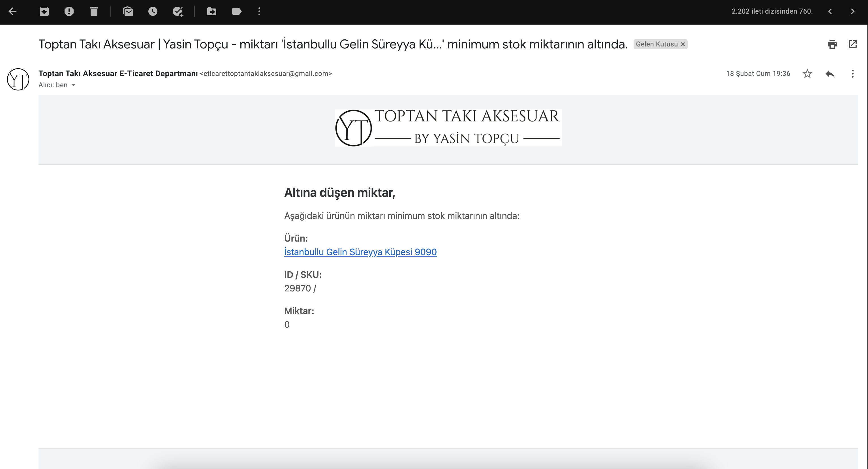This screenshot has width=868, height=469.
Task: Snooze this email with clock icon
Action: 153,11
